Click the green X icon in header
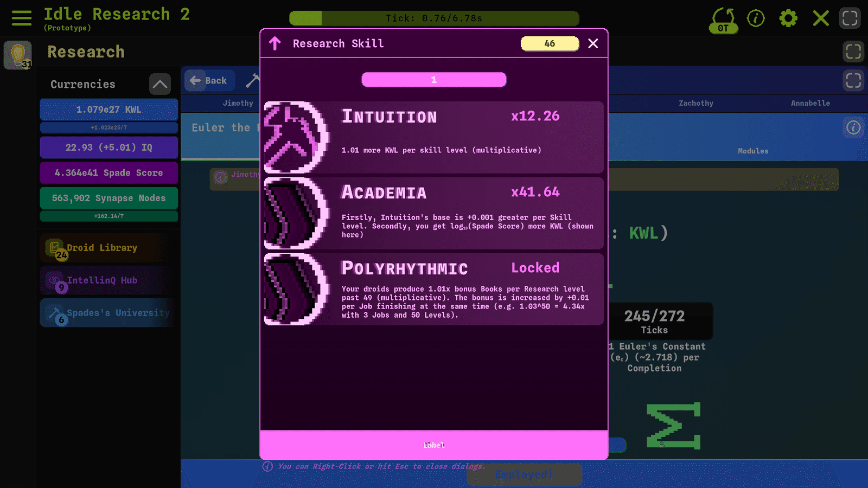The image size is (868, 488). (x=821, y=18)
